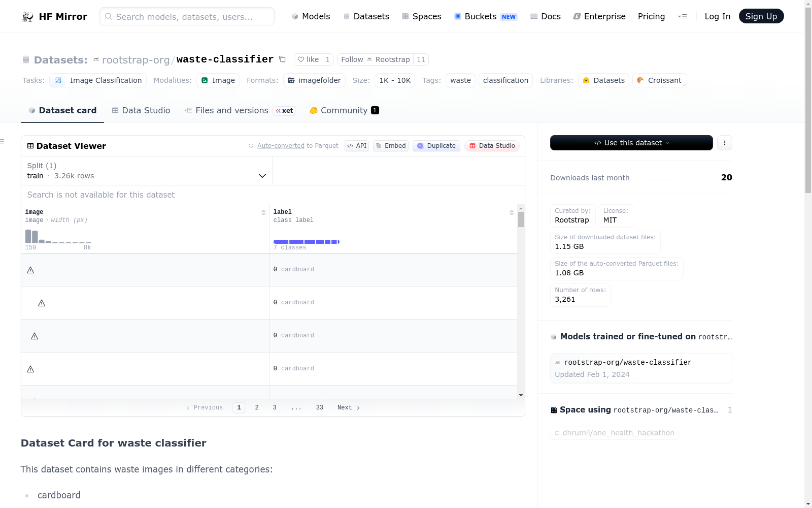Viewport: 812px width, 508px height.
Task: Open the three-dot more options button
Action: (x=725, y=143)
